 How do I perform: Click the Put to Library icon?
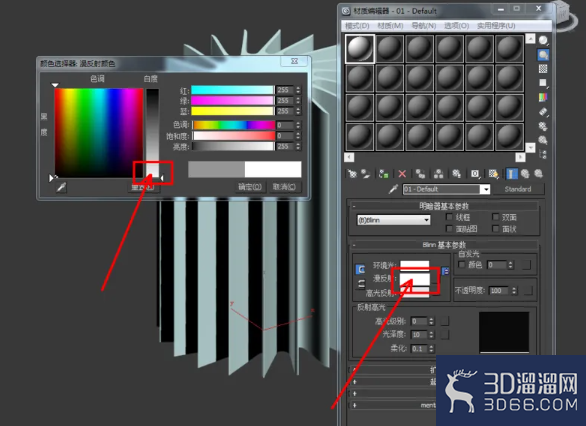pos(457,174)
